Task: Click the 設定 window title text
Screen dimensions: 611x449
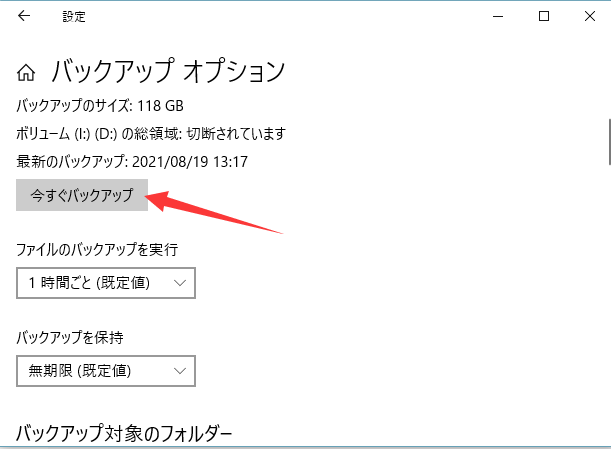Action: point(74,16)
